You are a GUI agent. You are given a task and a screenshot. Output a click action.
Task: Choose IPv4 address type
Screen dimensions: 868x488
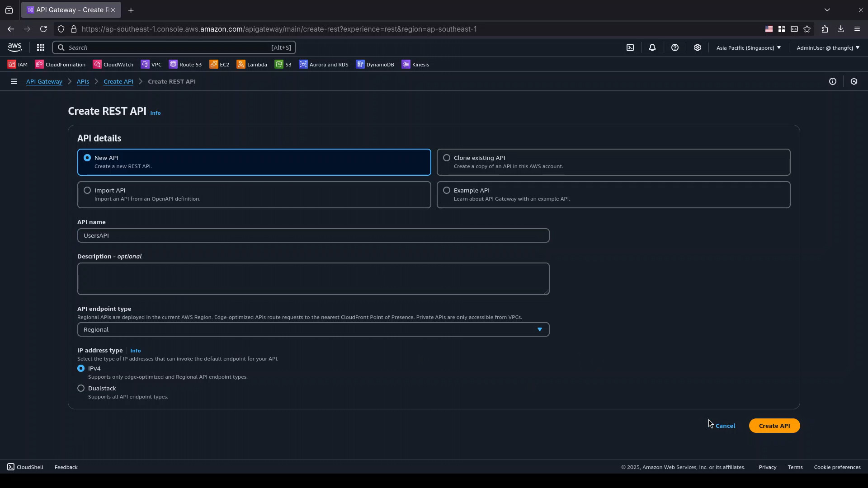point(81,369)
